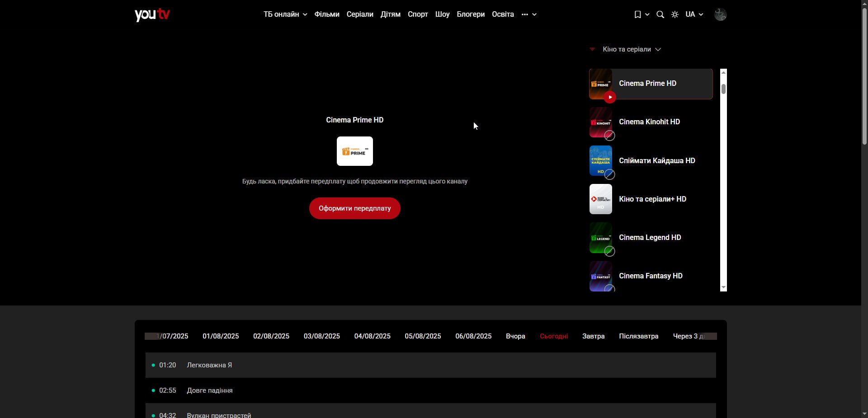Click the Cinema Kinohit HD channel name
The width and height of the screenshot is (868, 418).
(649, 122)
